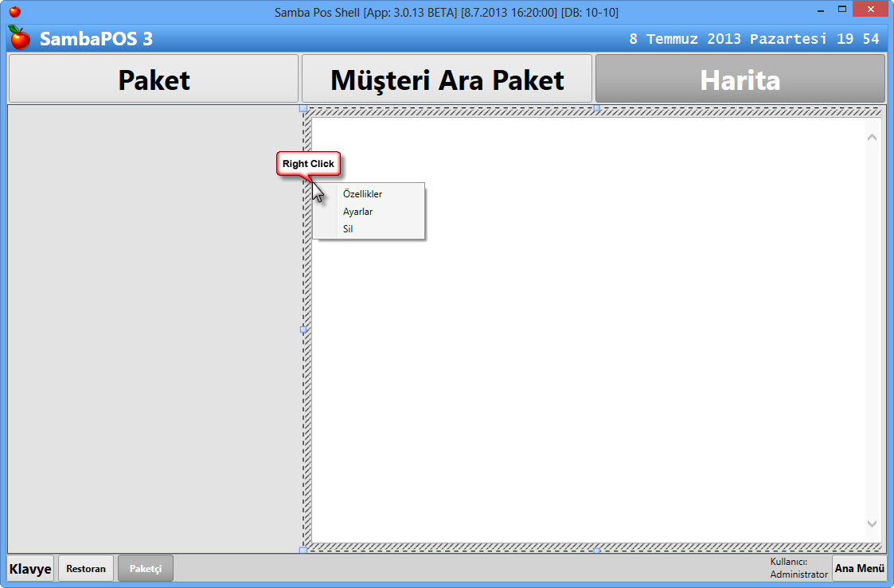Click the bottom-left corner resize handle
This screenshot has height=588, width=894.
(303, 550)
